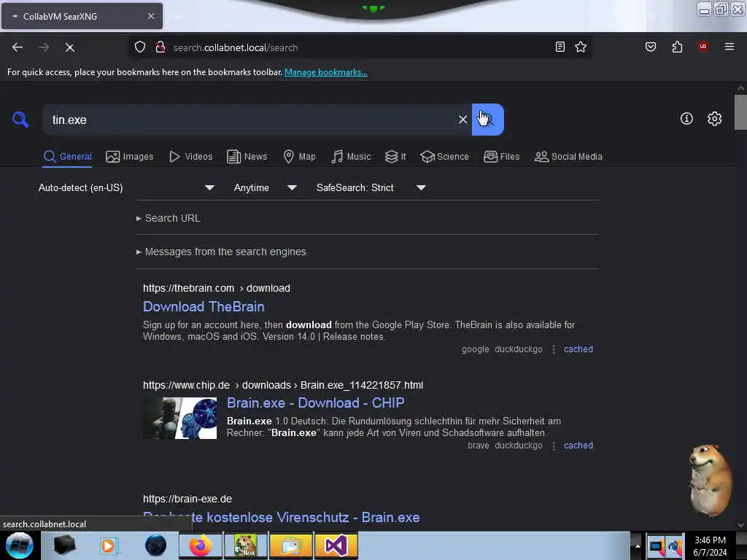Open the dark globe taskbar icon
Screen dimensions: 747x560
tap(155, 545)
